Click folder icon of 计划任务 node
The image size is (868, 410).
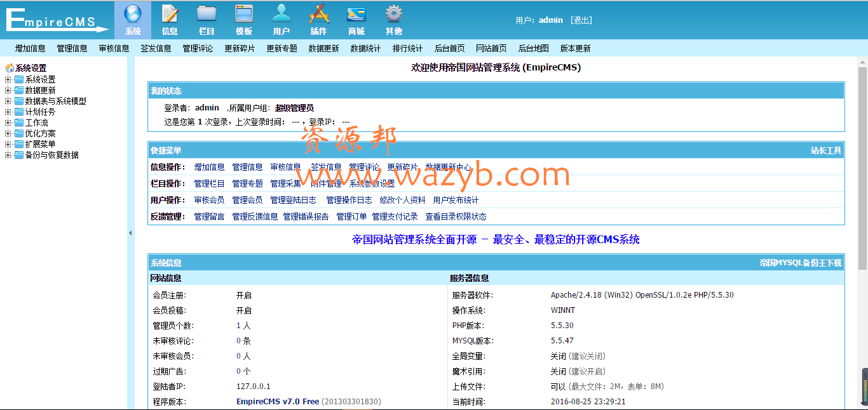pyautogui.click(x=19, y=112)
